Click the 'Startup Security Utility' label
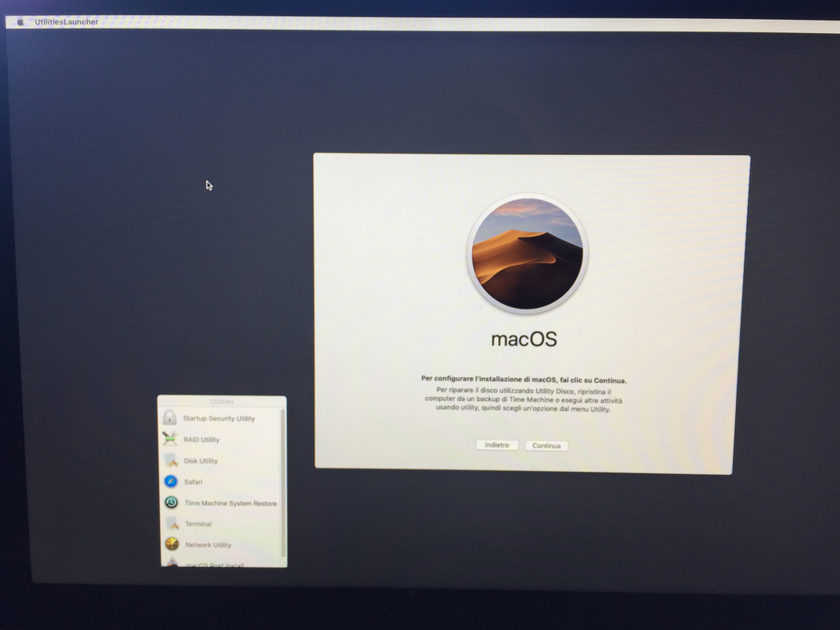 (219, 418)
